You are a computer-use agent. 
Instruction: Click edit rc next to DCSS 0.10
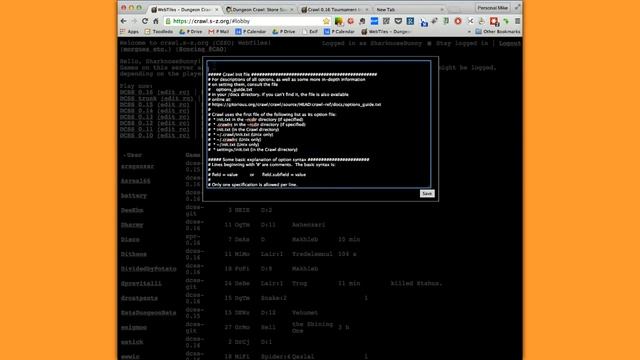click(173, 135)
